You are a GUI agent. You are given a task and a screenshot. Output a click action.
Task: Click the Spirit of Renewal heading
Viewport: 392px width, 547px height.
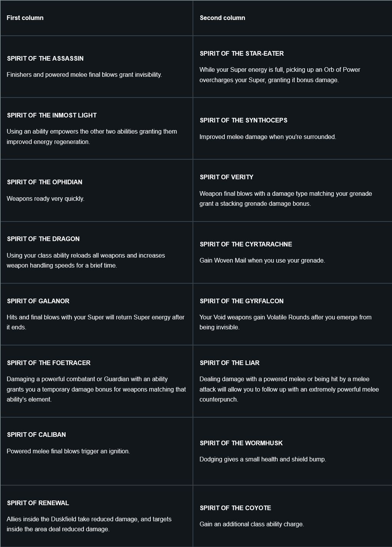point(38,503)
